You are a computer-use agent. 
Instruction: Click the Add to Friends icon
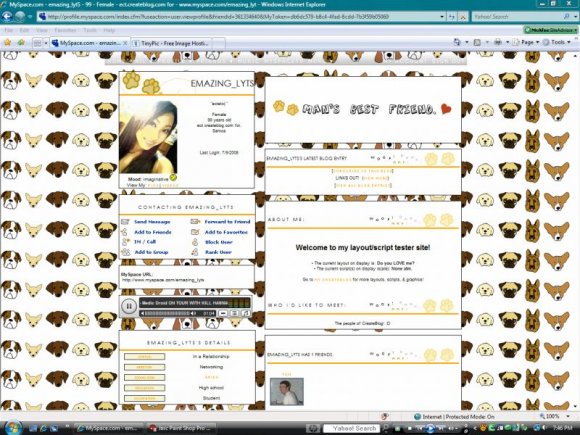click(125, 232)
